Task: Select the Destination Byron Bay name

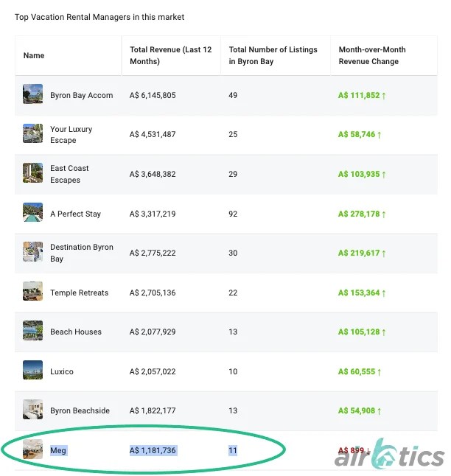Action: tap(82, 253)
